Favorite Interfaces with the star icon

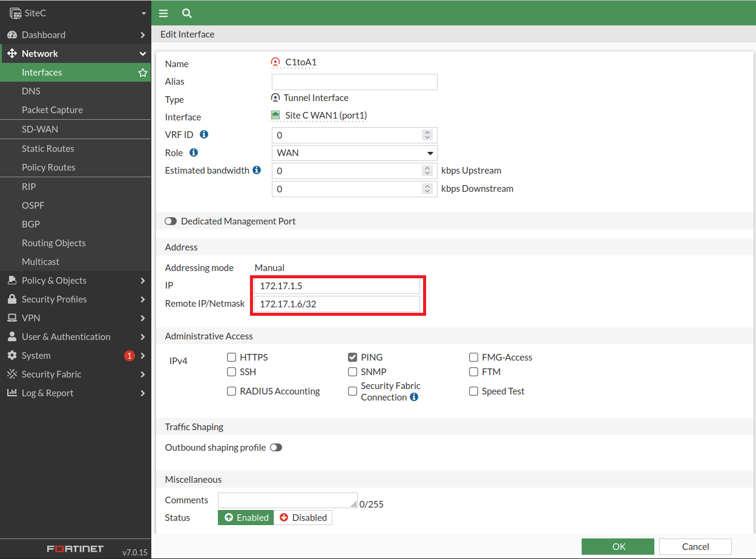[x=143, y=73]
